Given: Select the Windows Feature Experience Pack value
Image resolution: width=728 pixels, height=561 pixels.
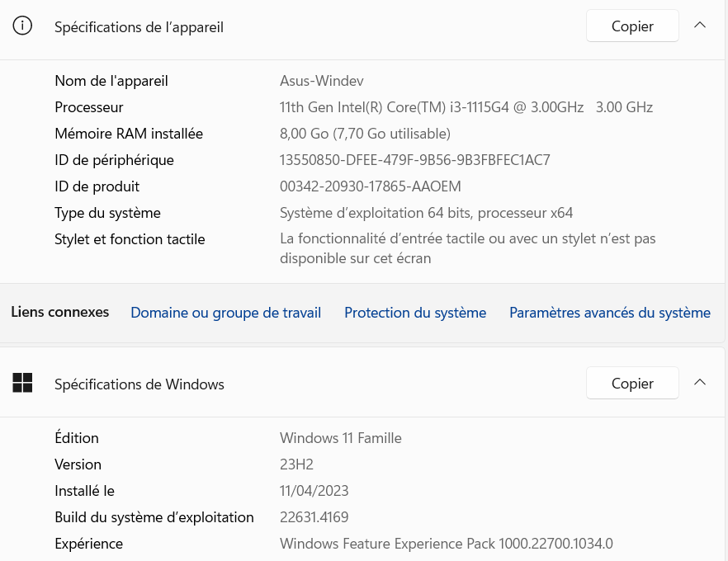Looking at the screenshot, I should tap(447, 544).
